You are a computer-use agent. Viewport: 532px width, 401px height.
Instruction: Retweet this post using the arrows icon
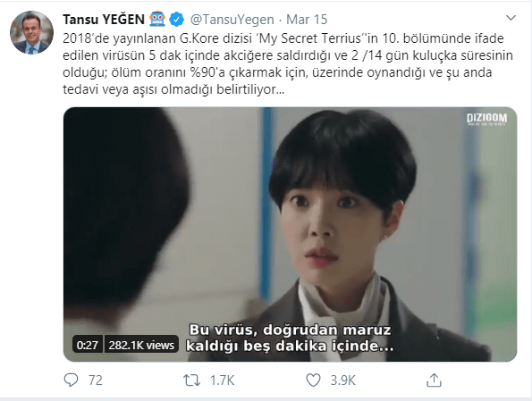pos(191,380)
